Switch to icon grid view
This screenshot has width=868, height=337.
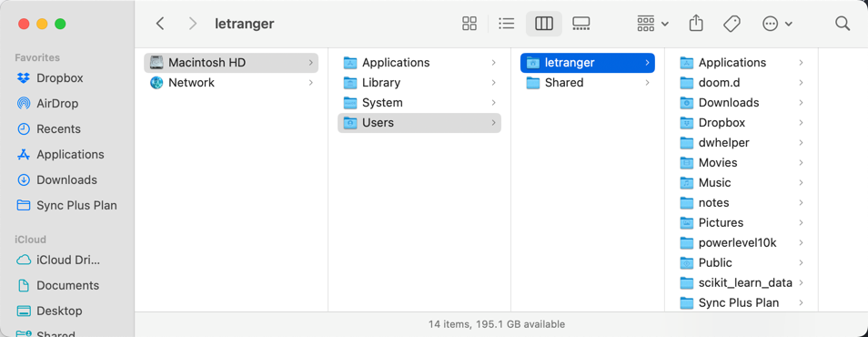click(469, 24)
